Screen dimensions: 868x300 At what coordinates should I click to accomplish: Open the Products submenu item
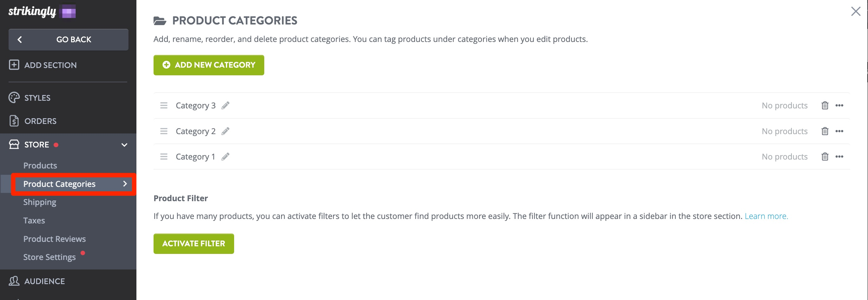point(40,166)
